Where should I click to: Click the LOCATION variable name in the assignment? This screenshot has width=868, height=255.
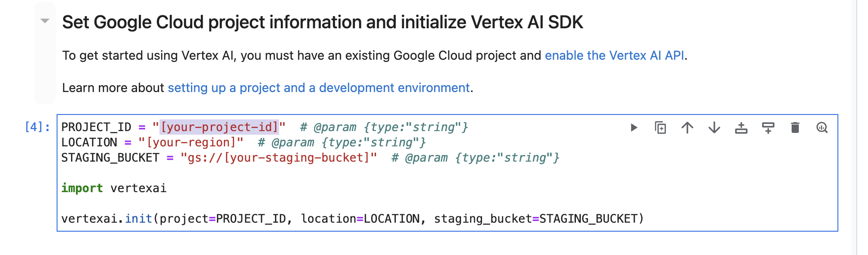tap(89, 142)
